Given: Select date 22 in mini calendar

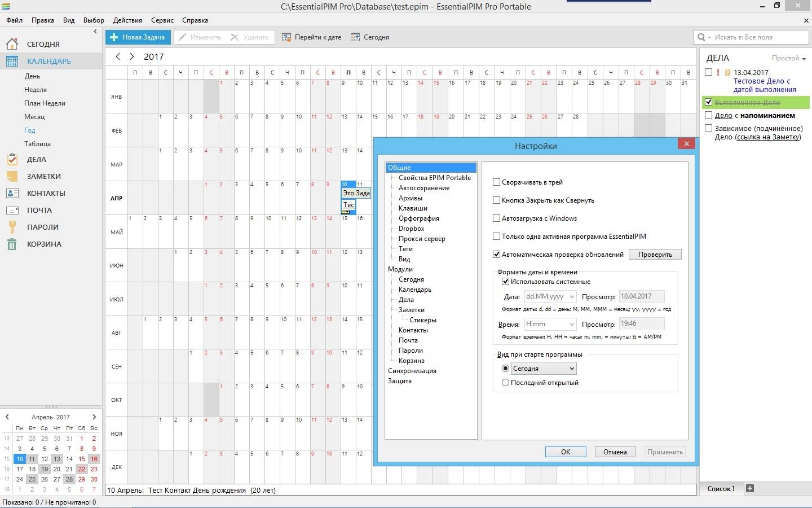Looking at the screenshot, I should pos(82,469).
